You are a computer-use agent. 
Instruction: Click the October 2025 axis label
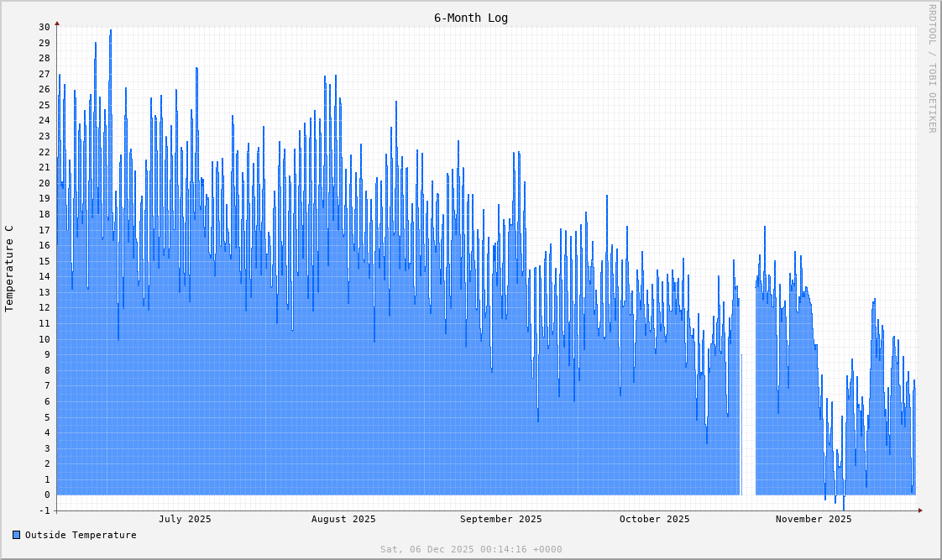click(654, 519)
